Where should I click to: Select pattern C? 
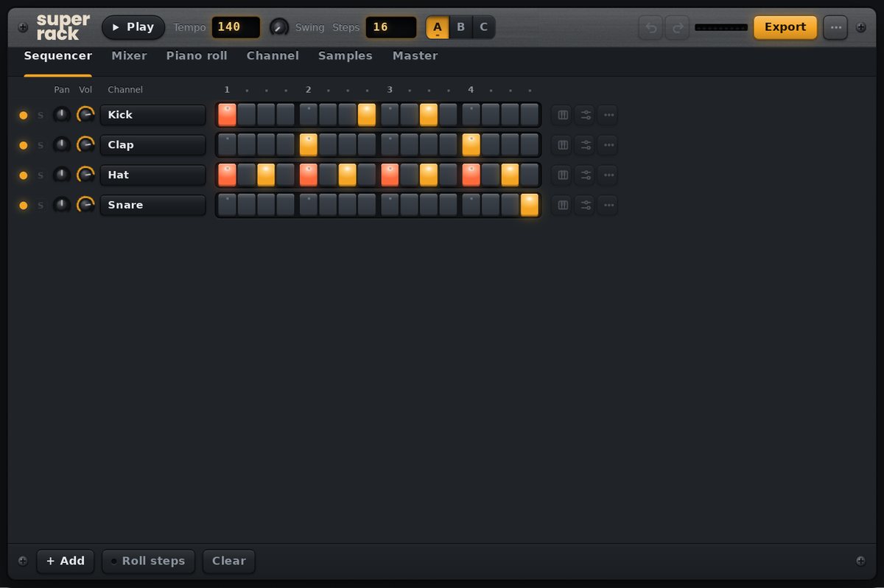(483, 27)
